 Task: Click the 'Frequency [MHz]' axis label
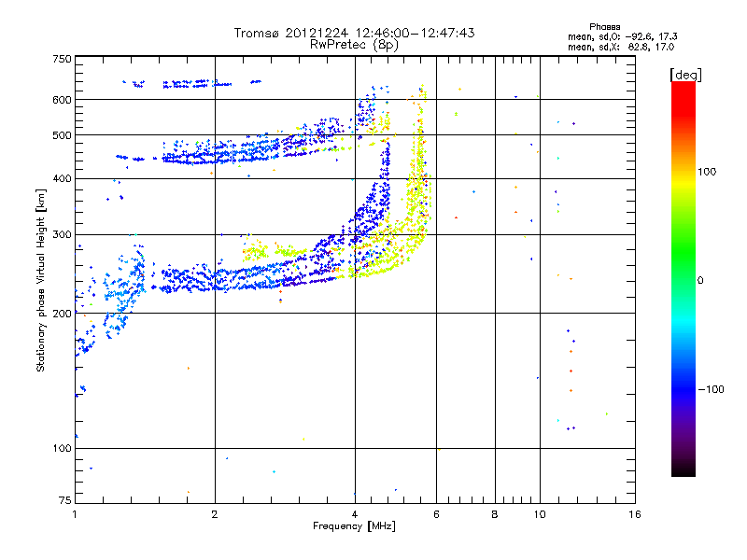(354, 526)
